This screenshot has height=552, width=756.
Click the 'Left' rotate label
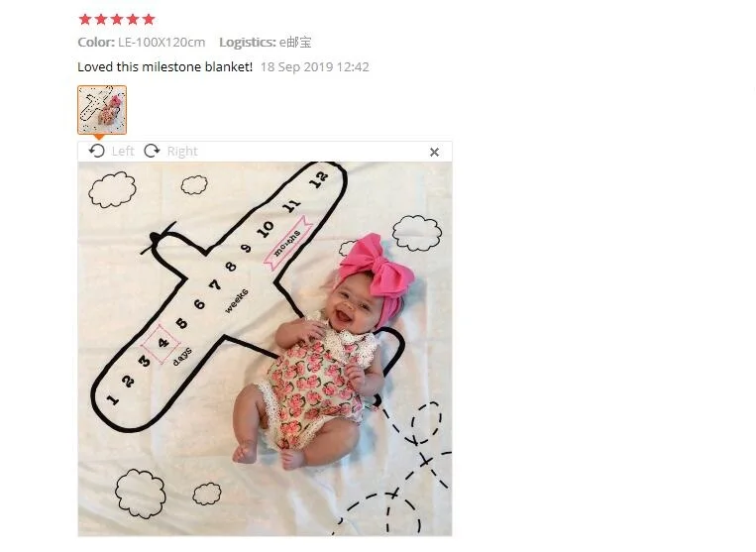(x=123, y=152)
